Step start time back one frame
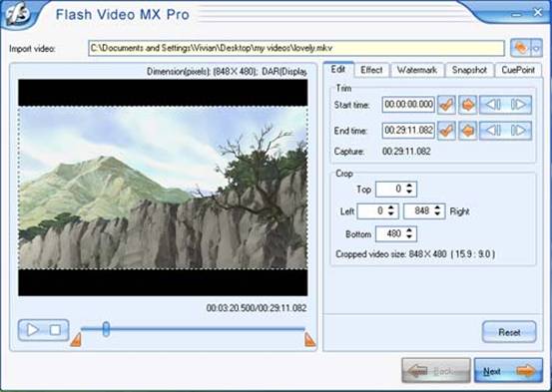The height and width of the screenshot is (392, 552). pyautogui.click(x=493, y=105)
